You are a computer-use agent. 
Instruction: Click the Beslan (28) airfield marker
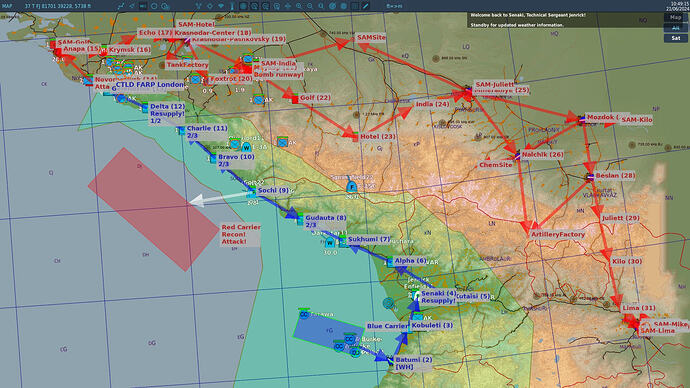(591, 177)
